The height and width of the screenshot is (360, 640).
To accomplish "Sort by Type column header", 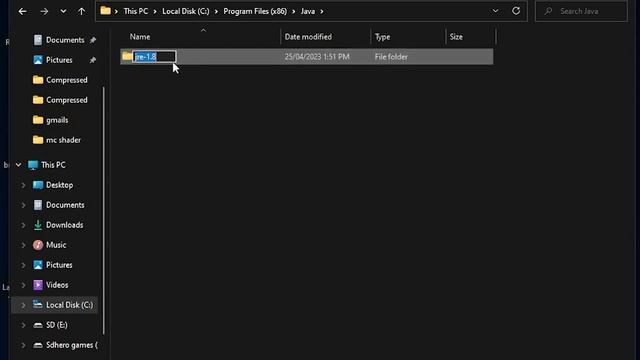I will 382,37.
